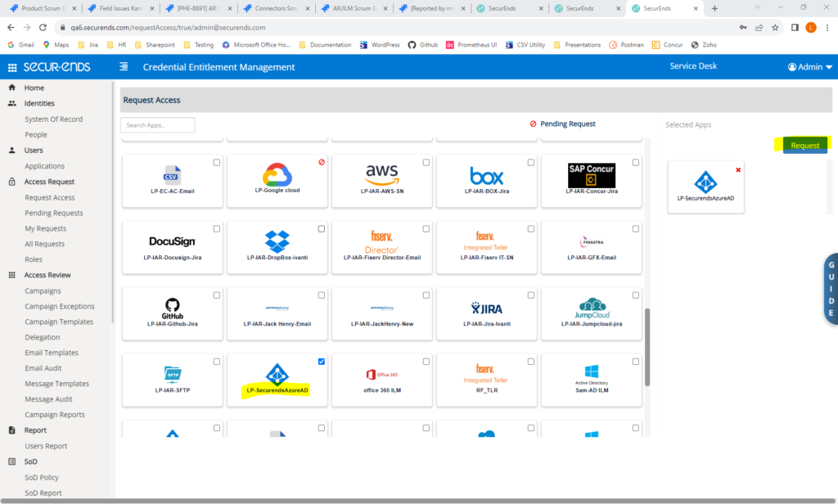Open Pending Requests in sidebar
Image resolution: width=838 pixels, height=504 pixels.
coord(54,213)
